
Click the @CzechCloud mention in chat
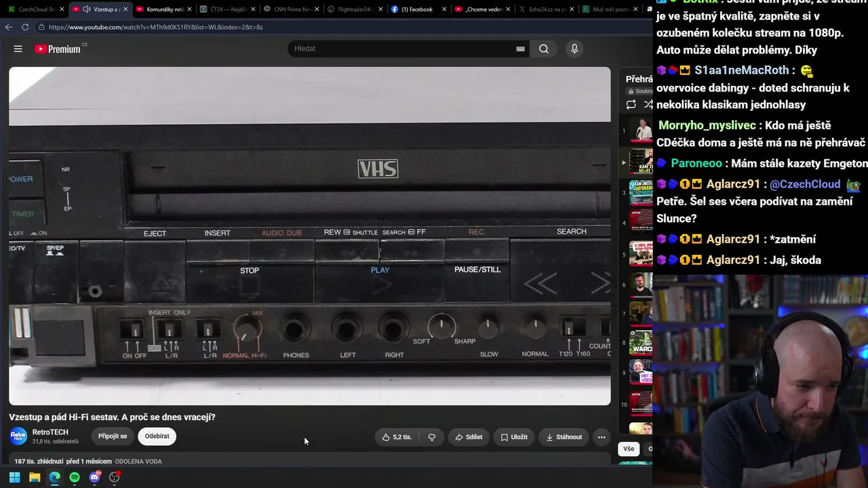tap(805, 184)
